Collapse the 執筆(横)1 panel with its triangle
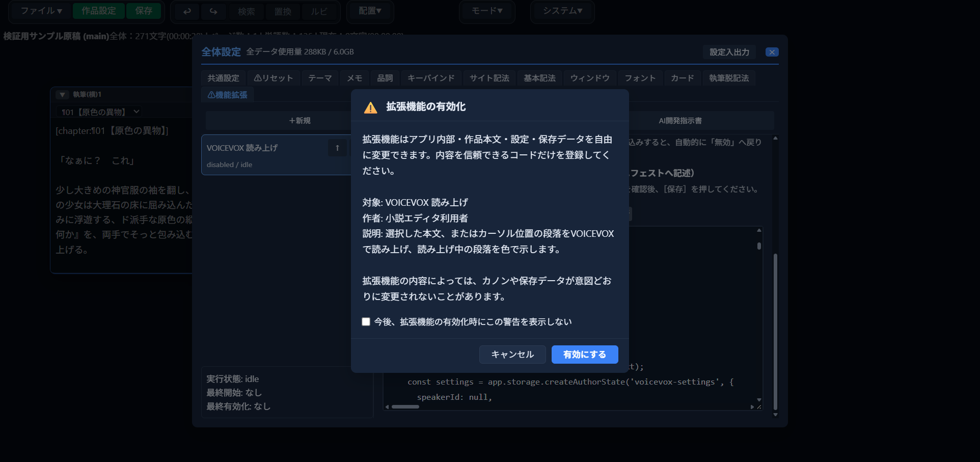This screenshot has width=980, height=462. 62,95
